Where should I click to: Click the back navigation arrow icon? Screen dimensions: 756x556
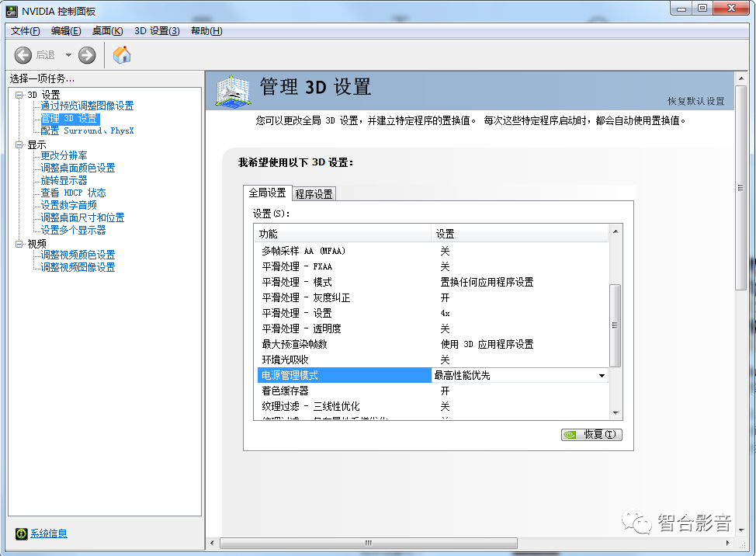pyautogui.click(x=23, y=55)
